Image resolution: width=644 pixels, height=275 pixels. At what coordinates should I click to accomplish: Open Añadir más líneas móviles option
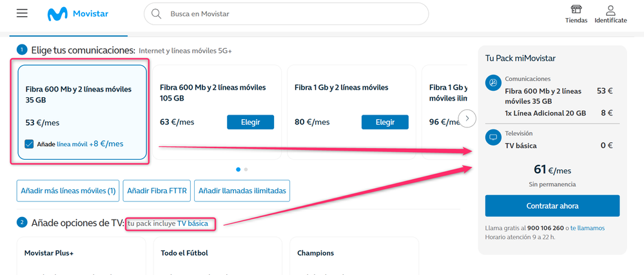point(68,191)
